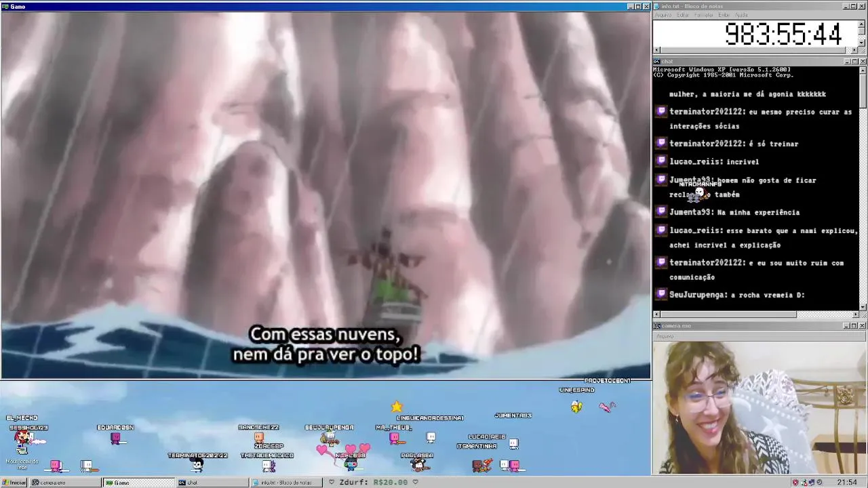868x488 pixels.
Task: Open Editar menu in Bloco de notas
Action: click(x=683, y=15)
